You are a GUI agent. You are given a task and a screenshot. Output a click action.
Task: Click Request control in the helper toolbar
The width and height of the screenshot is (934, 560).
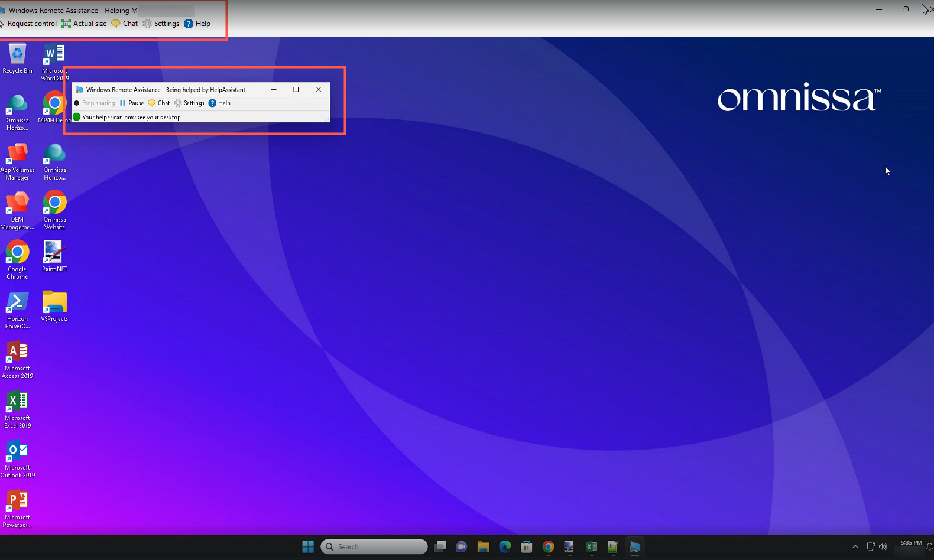(x=31, y=24)
